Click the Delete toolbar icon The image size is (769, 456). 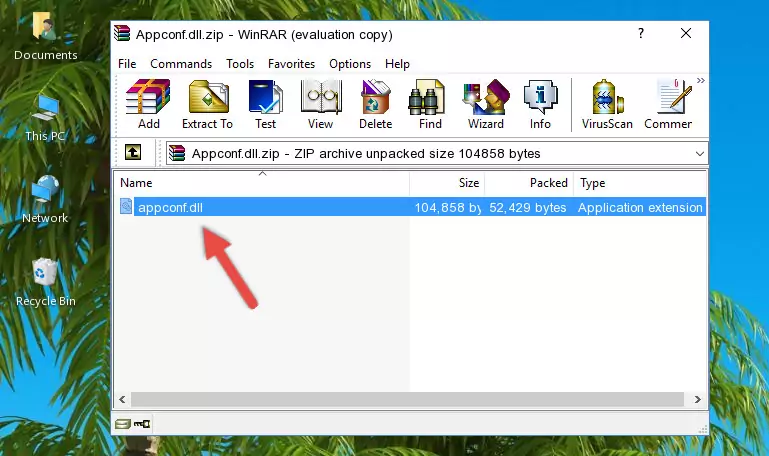pyautogui.click(x=375, y=104)
